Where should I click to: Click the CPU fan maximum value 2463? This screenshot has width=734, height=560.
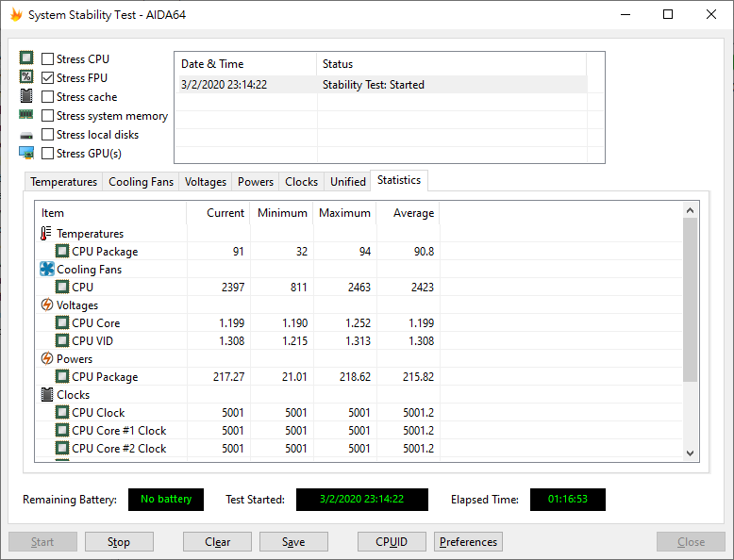(359, 287)
